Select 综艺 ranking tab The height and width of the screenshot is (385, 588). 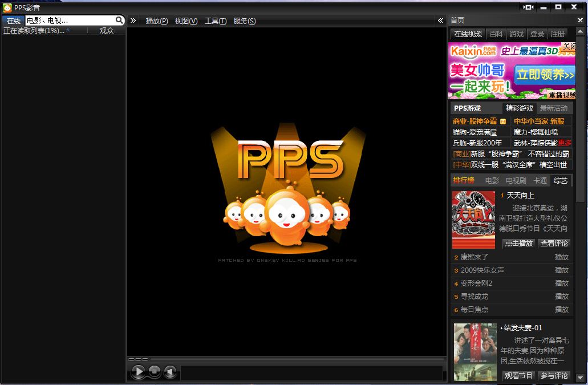pyautogui.click(x=560, y=181)
